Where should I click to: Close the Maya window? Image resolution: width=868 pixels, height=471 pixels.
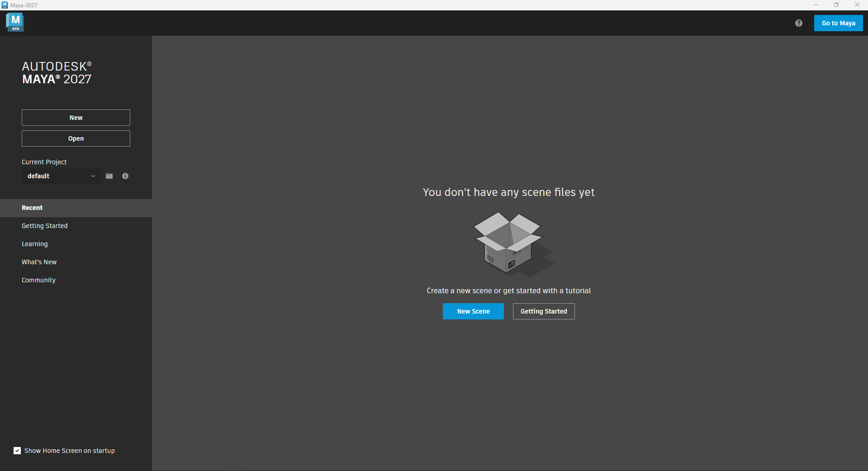pyautogui.click(x=857, y=5)
